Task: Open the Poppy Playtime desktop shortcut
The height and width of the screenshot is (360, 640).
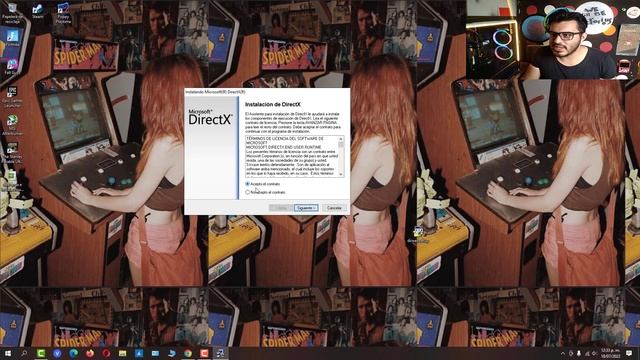Action: 63,12
